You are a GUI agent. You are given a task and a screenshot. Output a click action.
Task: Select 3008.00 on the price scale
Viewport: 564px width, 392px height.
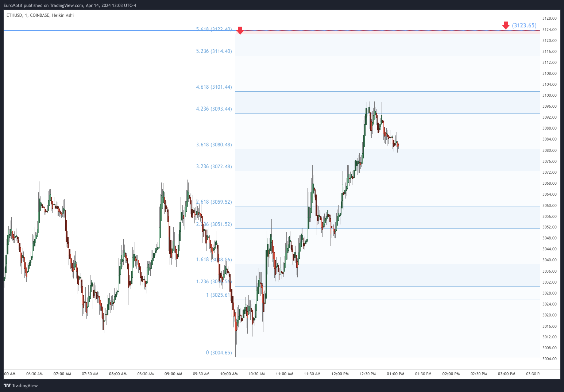coord(549,348)
